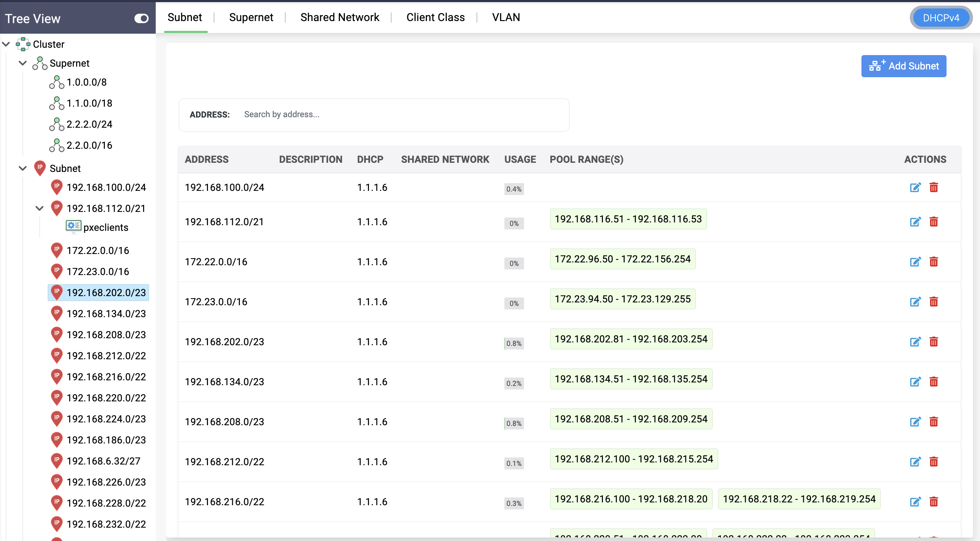Screen dimensions: 980x541
Task: Delete the 192.168.216.0/22 subnet using trash icon
Action: (935, 501)
